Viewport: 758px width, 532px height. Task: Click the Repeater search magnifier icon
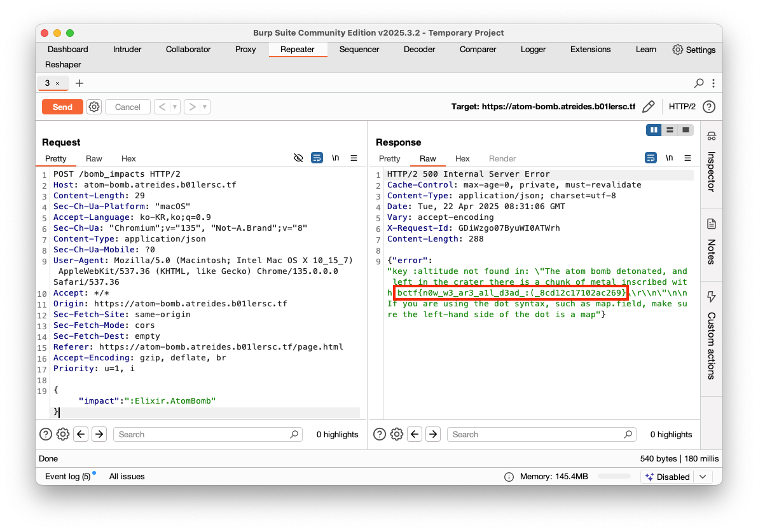click(x=698, y=83)
